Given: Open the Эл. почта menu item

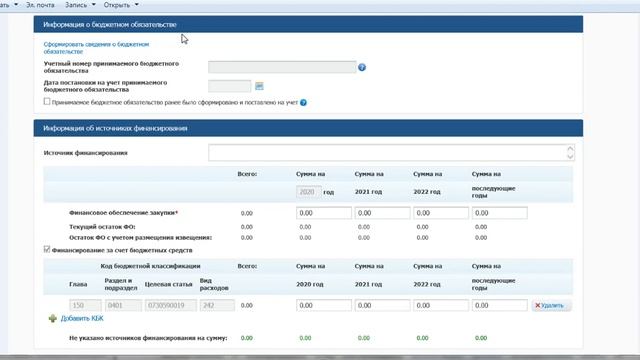Looking at the screenshot, I should (40, 5).
